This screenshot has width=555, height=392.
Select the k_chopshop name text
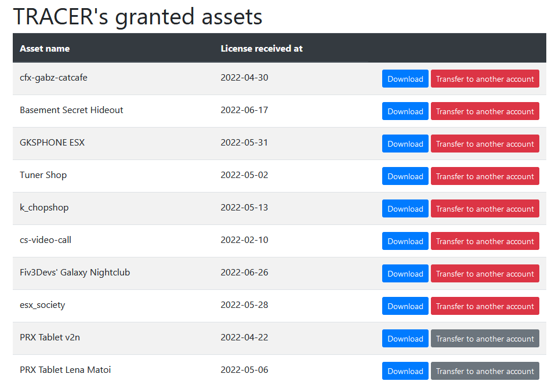coord(44,208)
